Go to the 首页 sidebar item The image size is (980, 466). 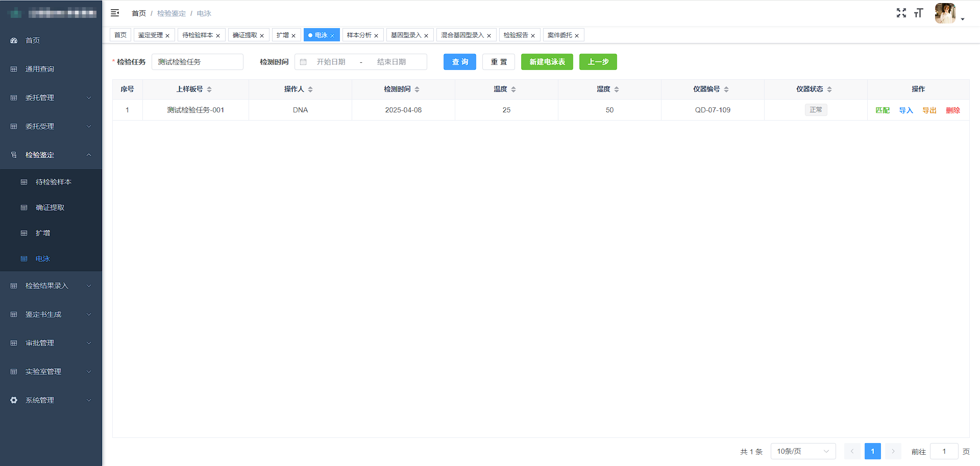click(x=33, y=40)
